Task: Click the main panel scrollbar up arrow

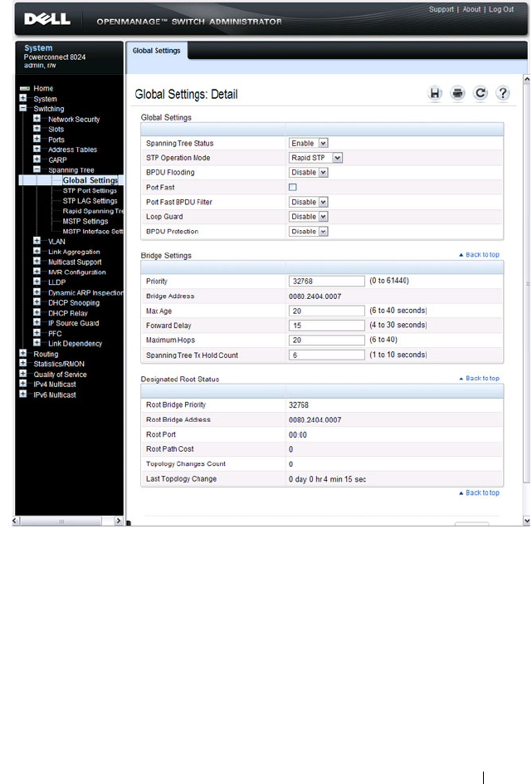Action: pyautogui.click(x=526, y=79)
